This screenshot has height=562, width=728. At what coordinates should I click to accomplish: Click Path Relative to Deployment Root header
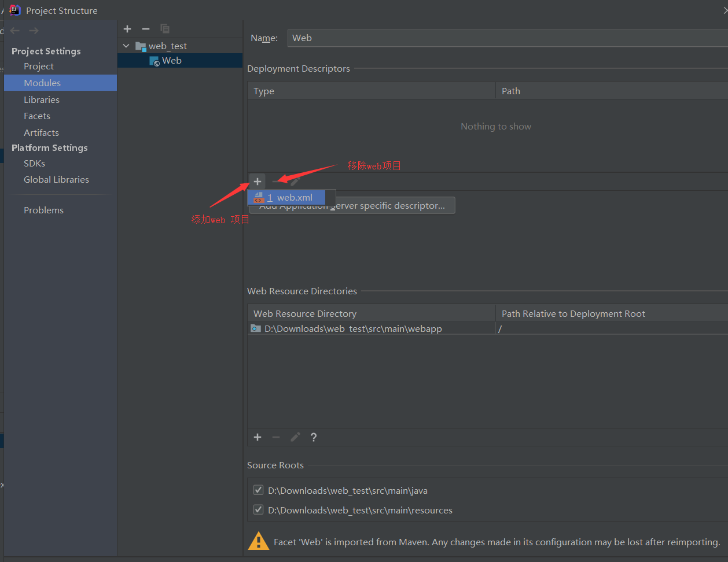612,313
